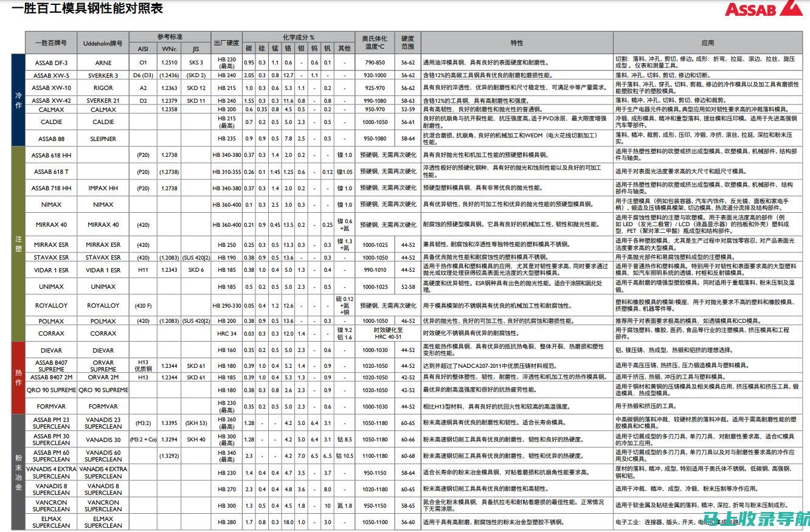This screenshot has height=532, width=810.
Task: Click the JIS value SKS 3
Action: 196,63
